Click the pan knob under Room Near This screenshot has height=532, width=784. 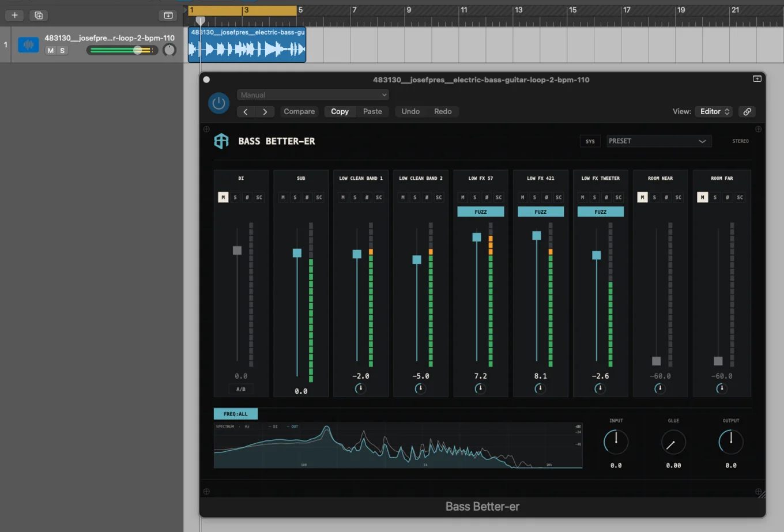(659, 388)
